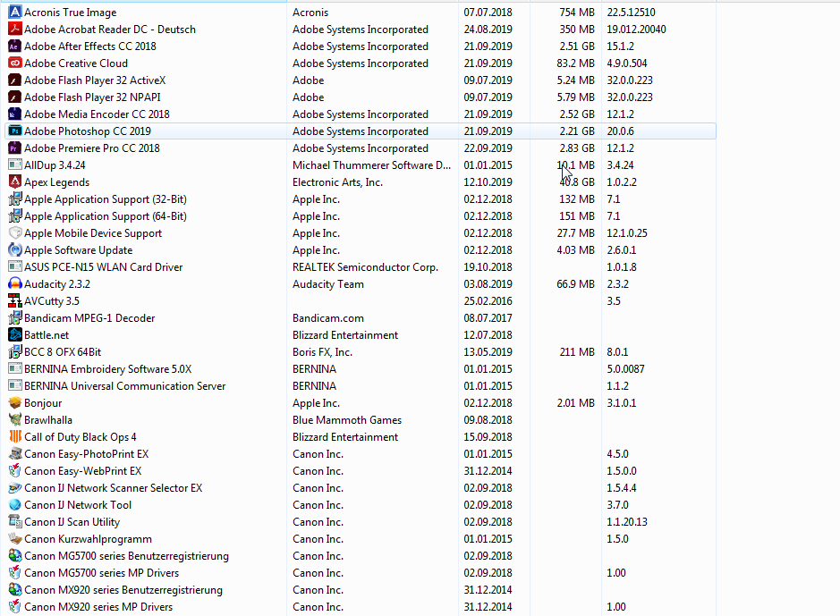Click the Canon MG5700 series Benutzerregistrierung icon
Screen dimensions: 840x616
tap(15, 556)
